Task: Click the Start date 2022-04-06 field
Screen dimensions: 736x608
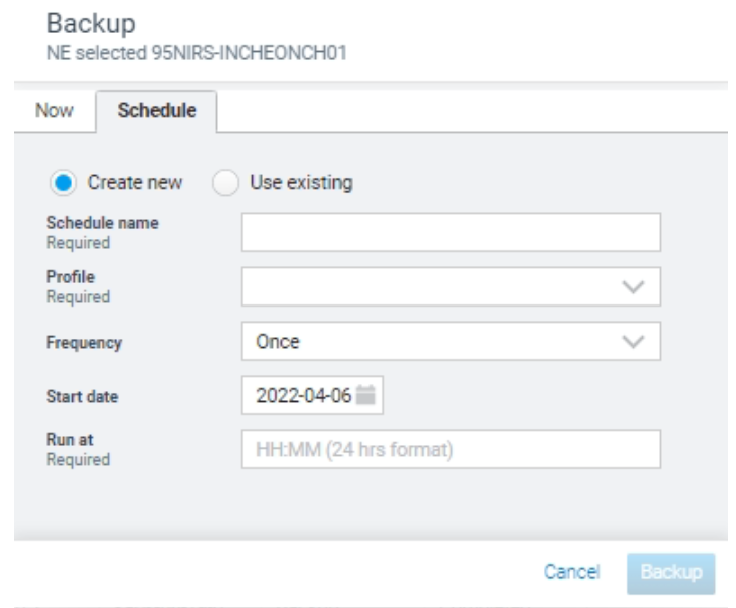Action: coord(312,395)
